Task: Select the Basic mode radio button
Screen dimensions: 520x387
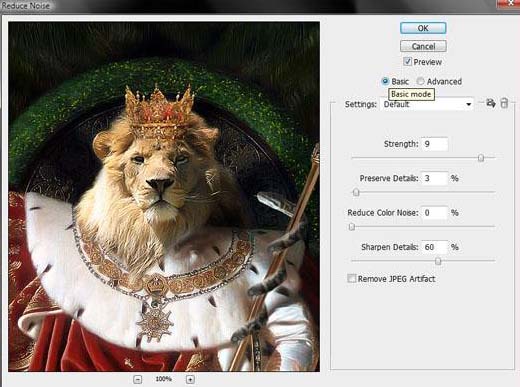Action: click(x=385, y=81)
